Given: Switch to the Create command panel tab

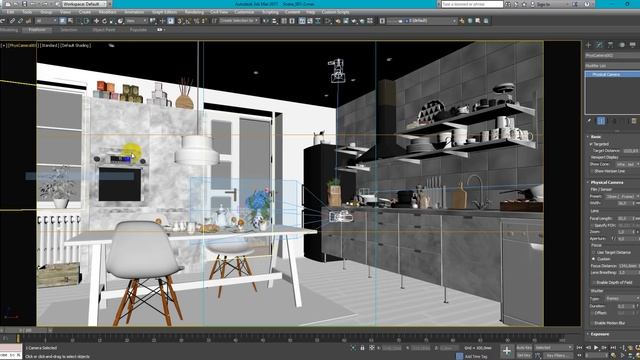Looking at the screenshot, I should point(589,45).
